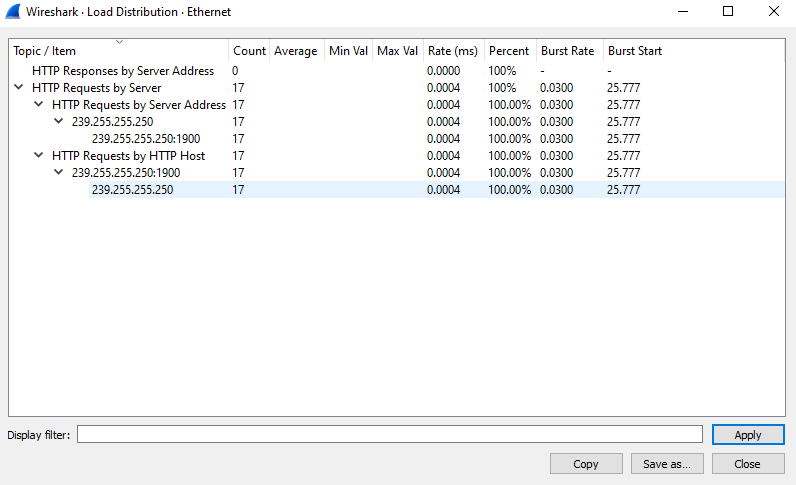
Task: Collapse HTTP Requests by HTTP Host node
Action: (39, 155)
